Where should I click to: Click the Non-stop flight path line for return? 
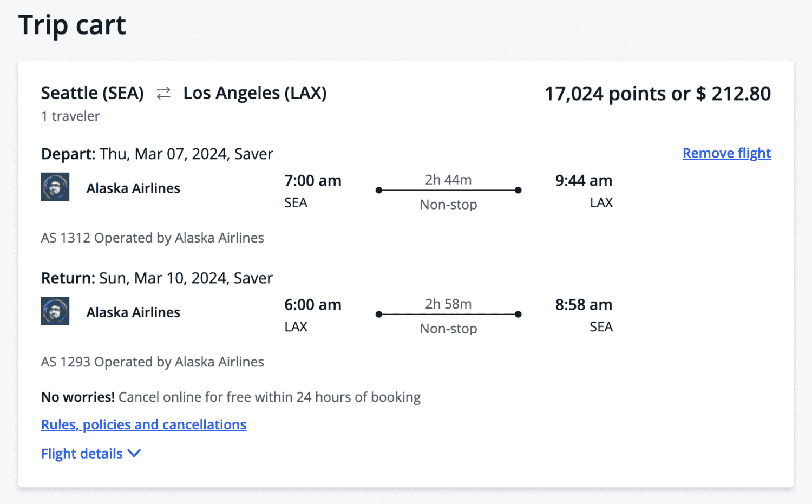tap(448, 314)
